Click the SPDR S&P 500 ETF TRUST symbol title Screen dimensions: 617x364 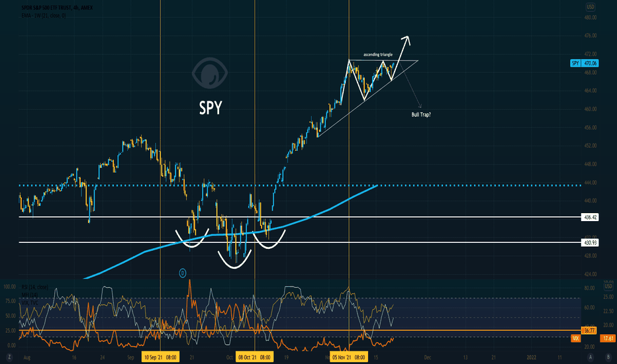[x=57, y=7]
